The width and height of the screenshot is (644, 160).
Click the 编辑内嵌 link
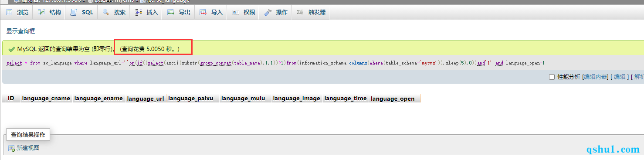(596, 77)
